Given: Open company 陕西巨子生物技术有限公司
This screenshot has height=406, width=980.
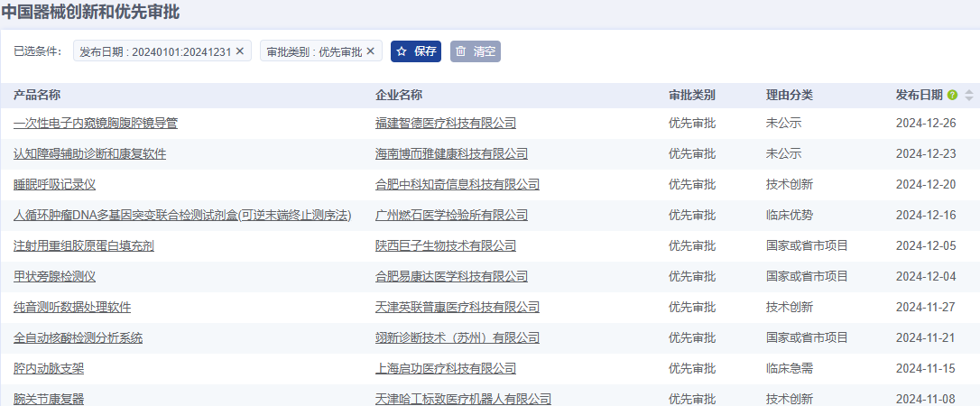Looking at the screenshot, I should click(446, 245).
